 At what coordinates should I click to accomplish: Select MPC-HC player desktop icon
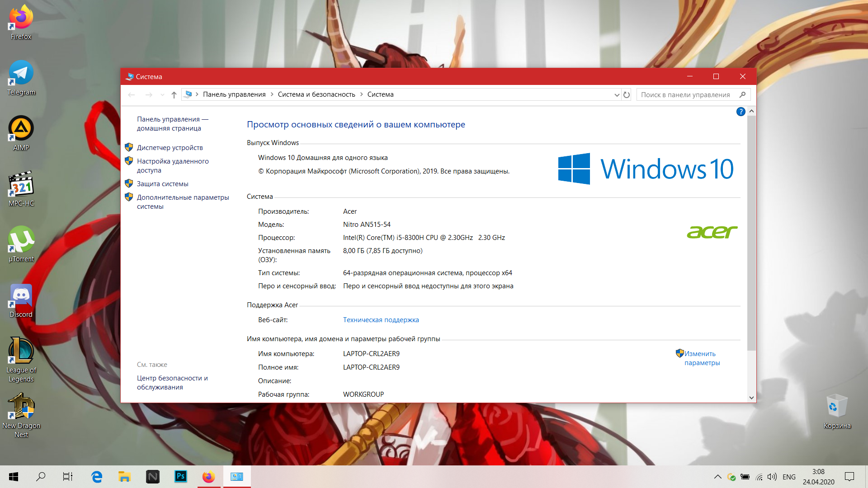(x=21, y=189)
